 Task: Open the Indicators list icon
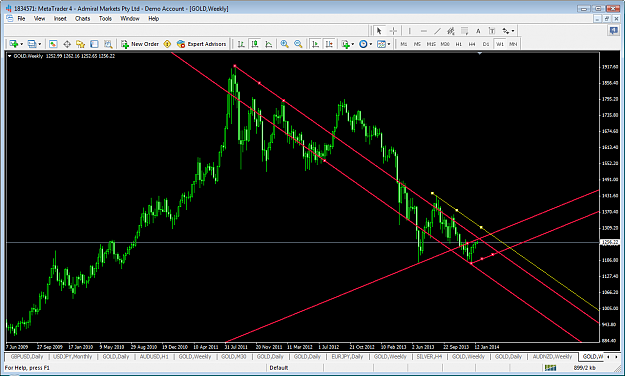pos(345,44)
